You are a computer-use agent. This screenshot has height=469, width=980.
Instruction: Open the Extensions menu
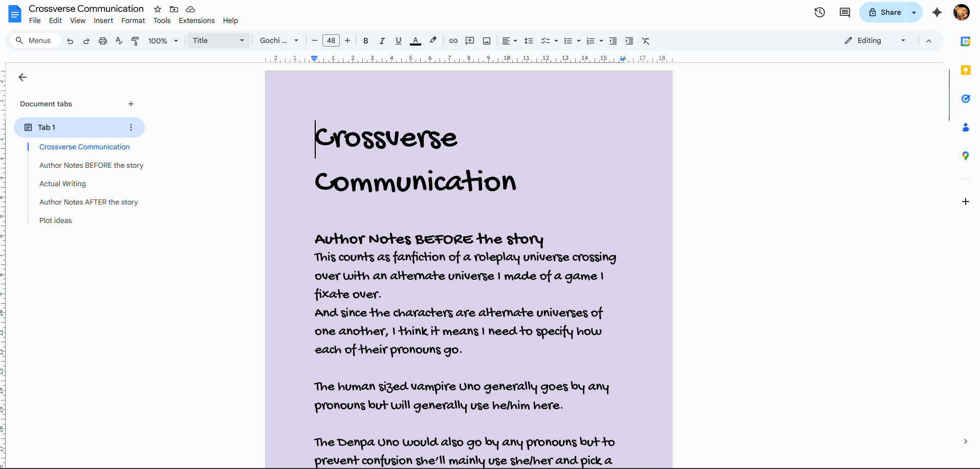tap(197, 20)
